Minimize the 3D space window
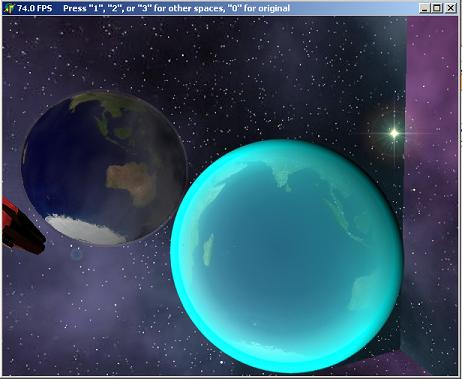The width and height of the screenshot is (462, 379). point(424,8)
